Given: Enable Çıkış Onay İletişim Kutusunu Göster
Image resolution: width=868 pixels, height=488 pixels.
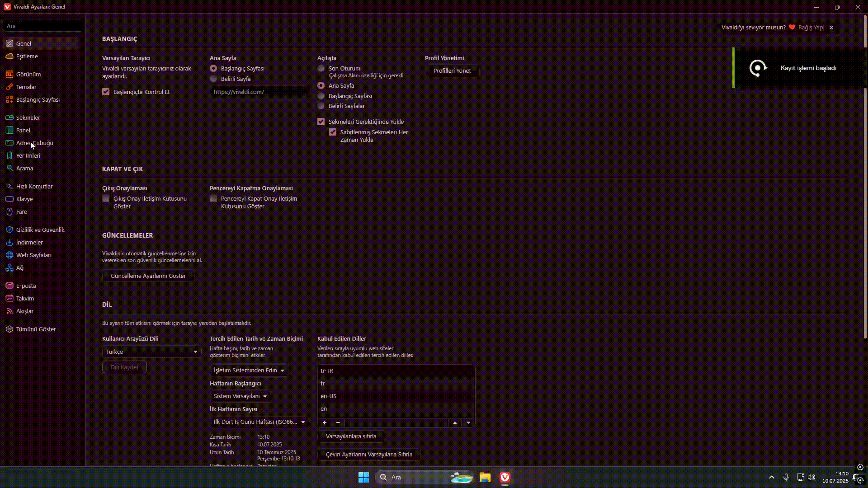Looking at the screenshot, I should [106, 199].
